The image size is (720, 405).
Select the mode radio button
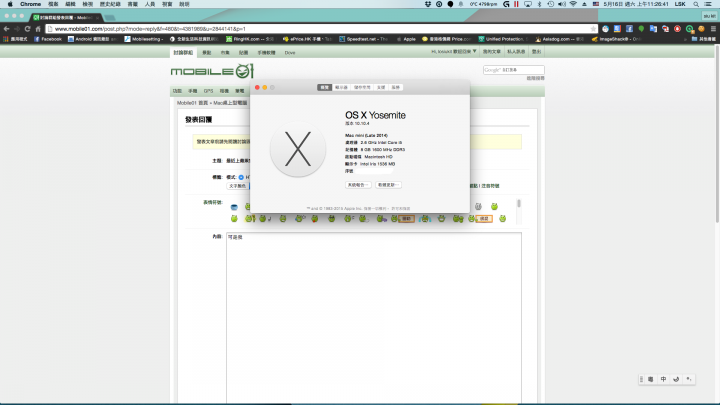pyautogui.click(x=241, y=177)
